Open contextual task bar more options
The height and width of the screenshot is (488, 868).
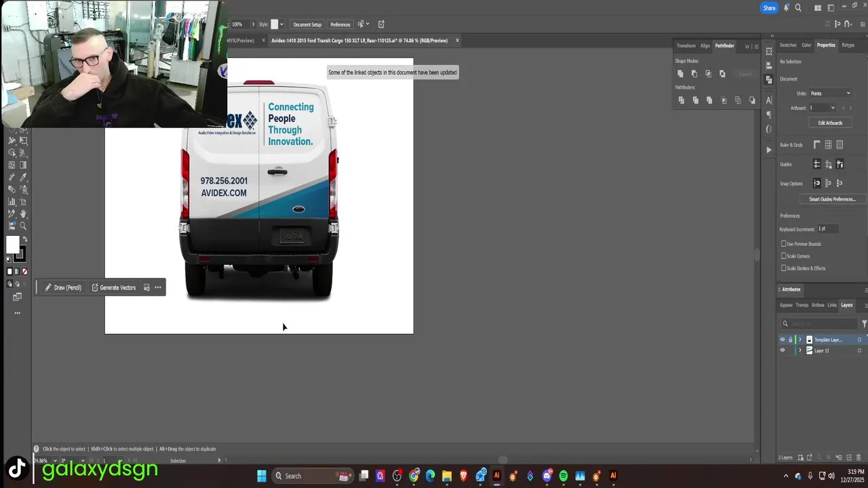(158, 287)
